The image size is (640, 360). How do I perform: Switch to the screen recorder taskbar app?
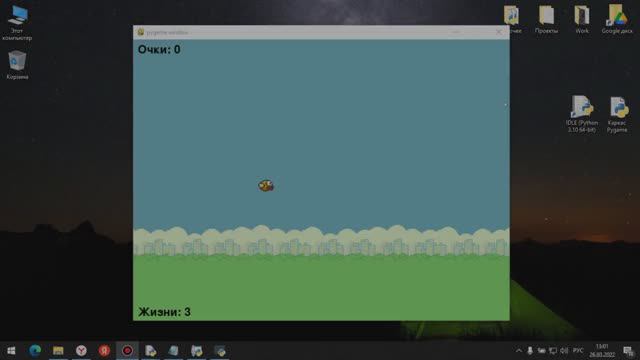click(127, 351)
